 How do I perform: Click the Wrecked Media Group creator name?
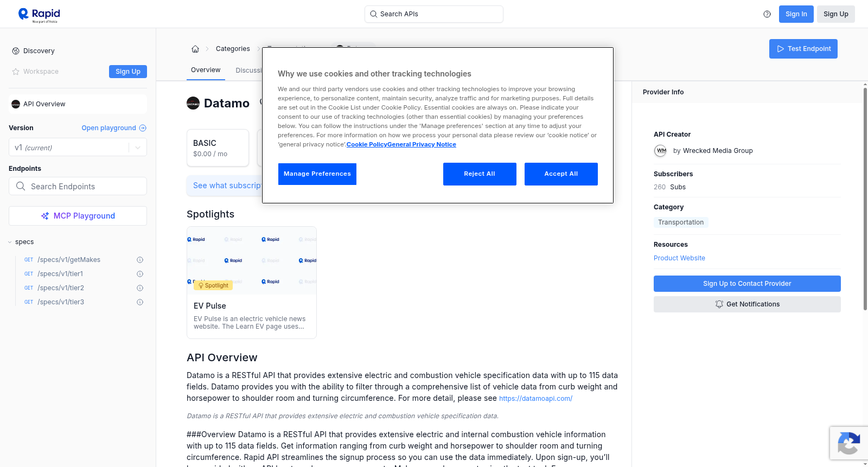718,151
